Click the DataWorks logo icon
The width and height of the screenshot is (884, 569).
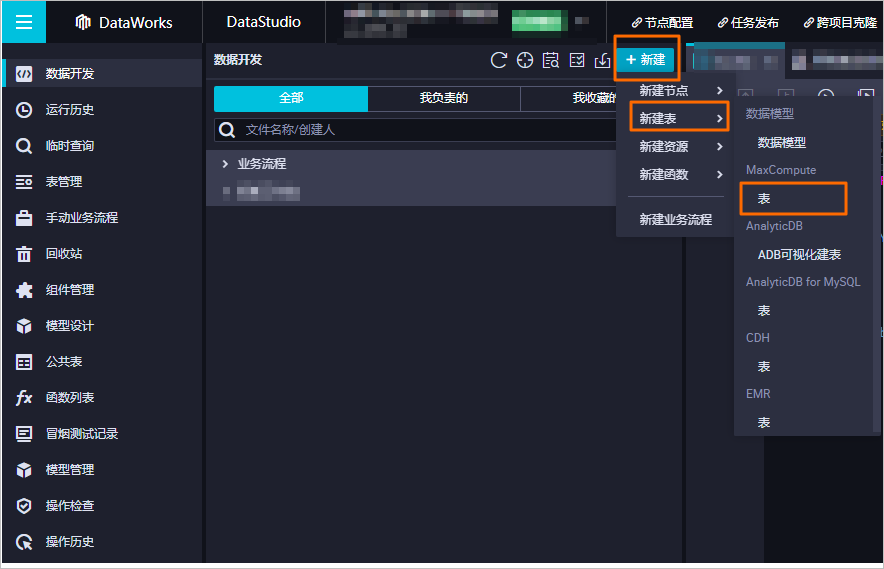pyautogui.click(x=83, y=22)
